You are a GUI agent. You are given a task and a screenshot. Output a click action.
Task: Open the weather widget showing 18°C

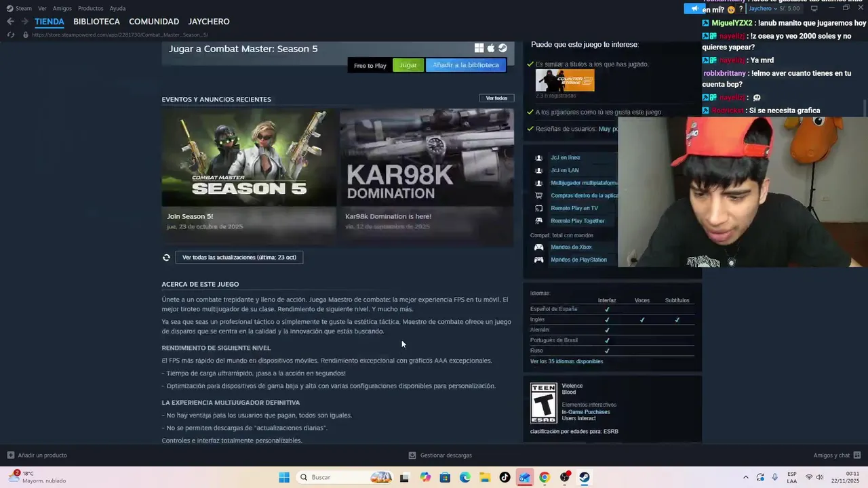pyautogui.click(x=37, y=477)
